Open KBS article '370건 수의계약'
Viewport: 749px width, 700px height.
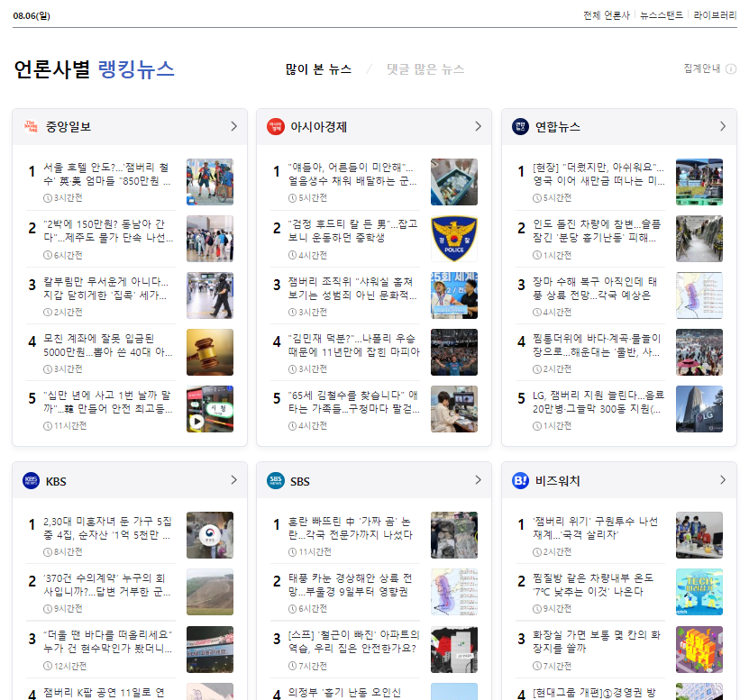point(107,585)
